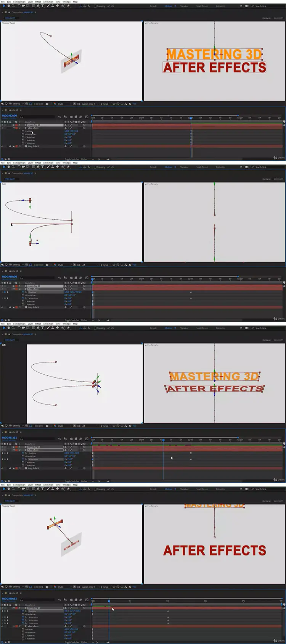Choose the Pan Behind tool in the 0:00:00:00 window

[x=28, y=167]
